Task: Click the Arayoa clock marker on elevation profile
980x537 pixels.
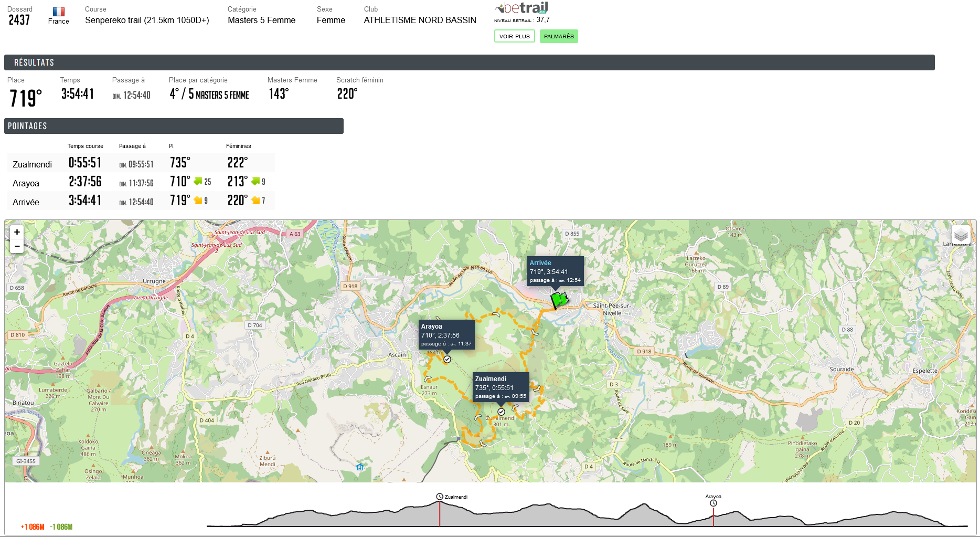Action: point(713,503)
